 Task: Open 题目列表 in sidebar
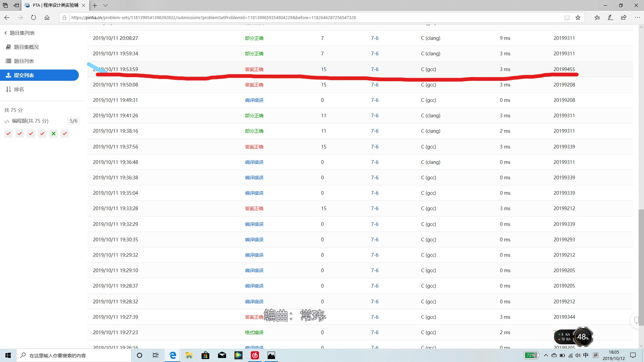[x=23, y=61]
